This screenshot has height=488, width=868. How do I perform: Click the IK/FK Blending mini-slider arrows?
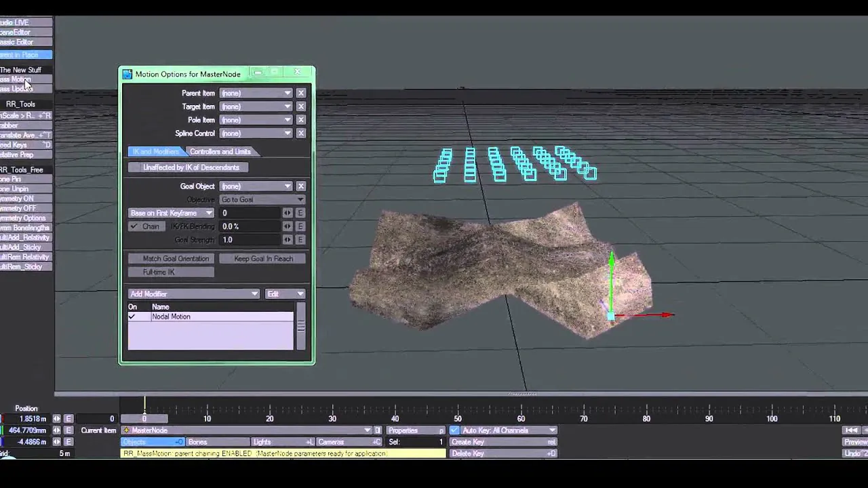pyautogui.click(x=288, y=226)
